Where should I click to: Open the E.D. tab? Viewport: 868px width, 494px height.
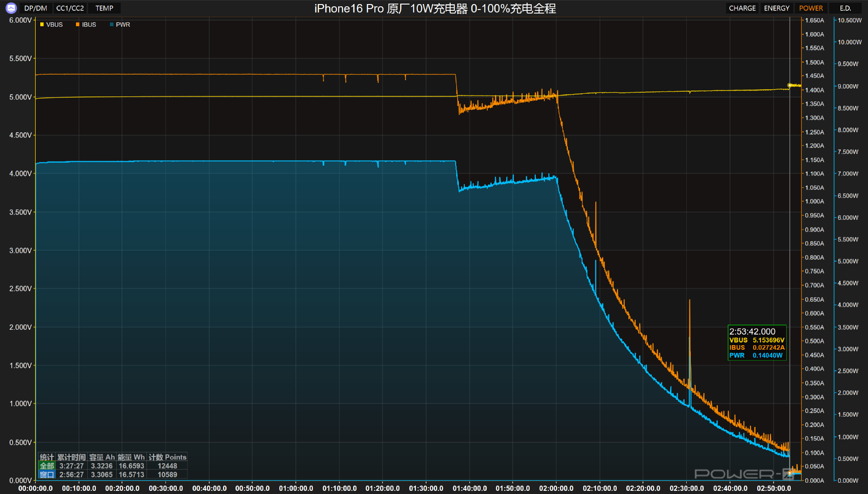845,8
